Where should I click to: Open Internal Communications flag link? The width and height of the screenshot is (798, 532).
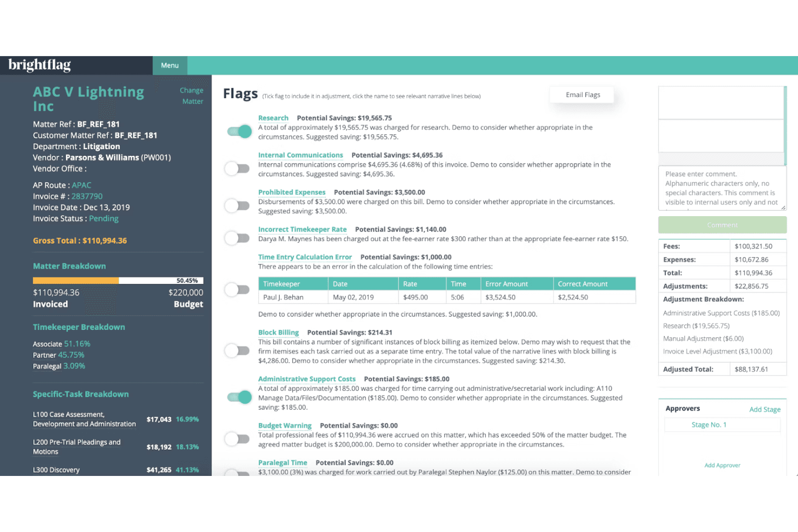[x=300, y=155]
